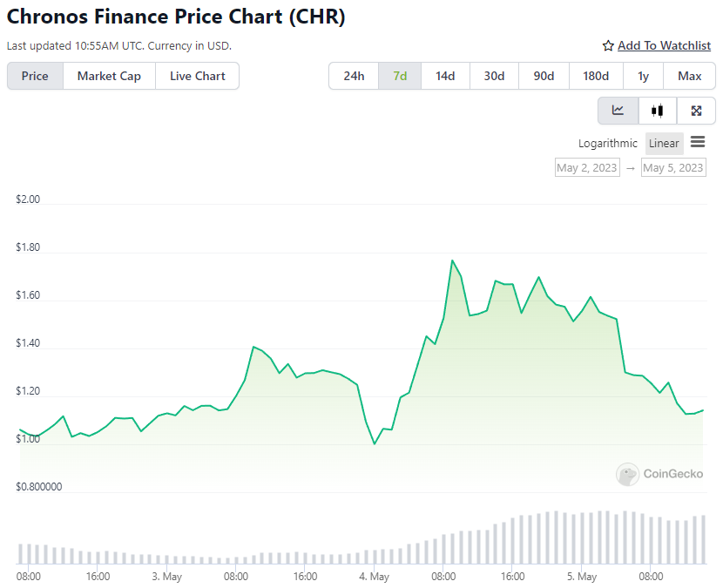Click the highest price peak on chart
This screenshot has height=588, width=723.
point(452,261)
